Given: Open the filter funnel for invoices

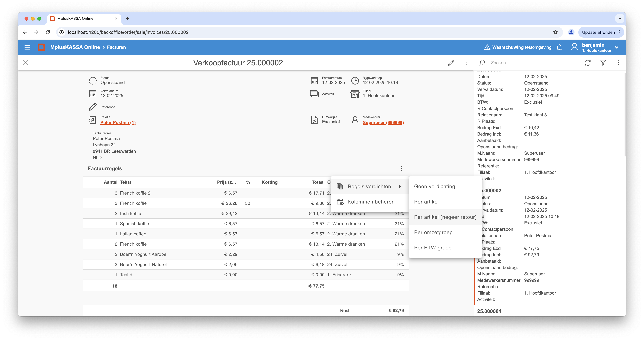Looking at the screenshot, I should point(603,63).
